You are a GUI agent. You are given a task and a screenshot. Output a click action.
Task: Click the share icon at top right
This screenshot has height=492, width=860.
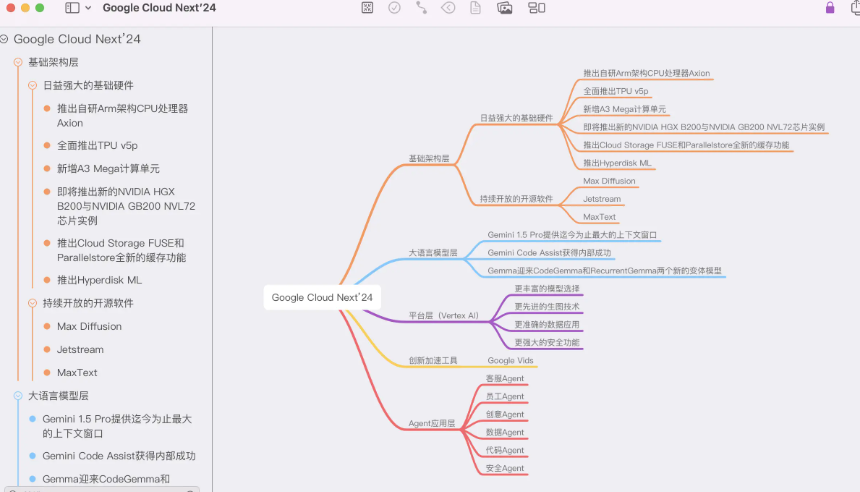click(x=855, y=8)
